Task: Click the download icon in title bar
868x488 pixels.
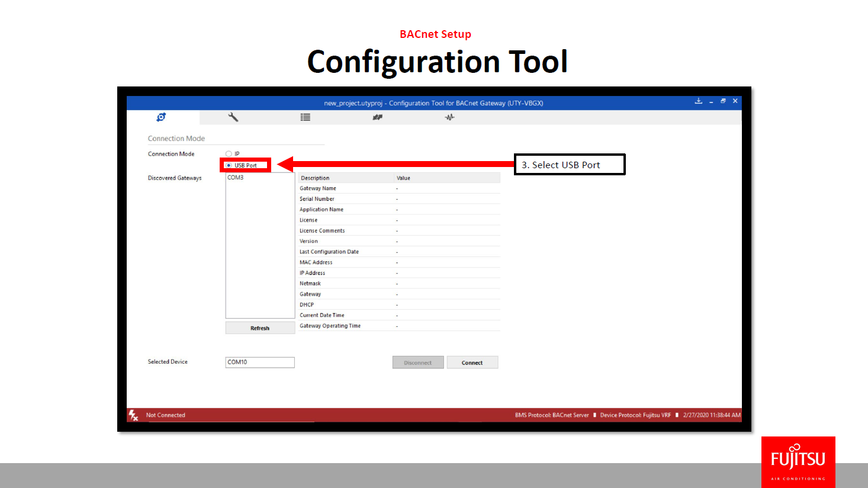Action: point(699,101)
